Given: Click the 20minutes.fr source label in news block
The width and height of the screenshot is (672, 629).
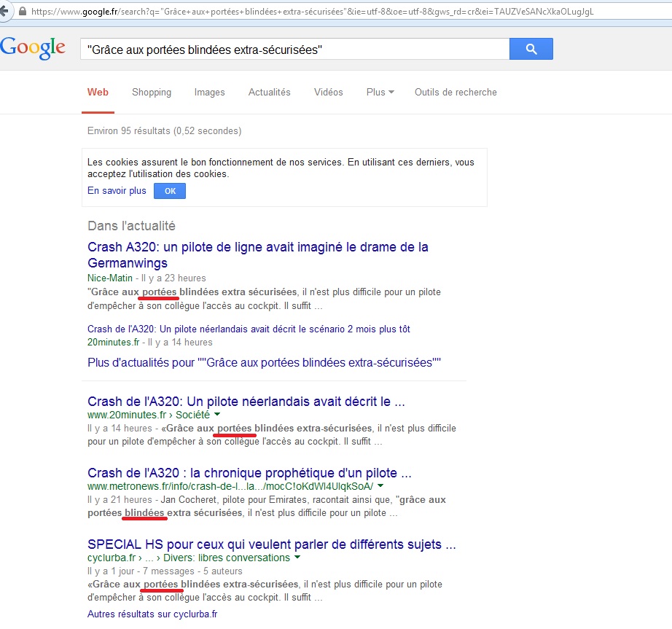Looking at the screenshot, I should pos(113,343).
